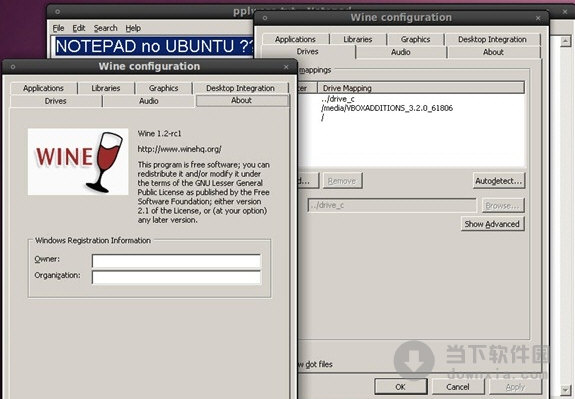The width and height of the screenshot is (575, 399).
Task: Open Audio tab in rear Wine window
Action: 401,52
